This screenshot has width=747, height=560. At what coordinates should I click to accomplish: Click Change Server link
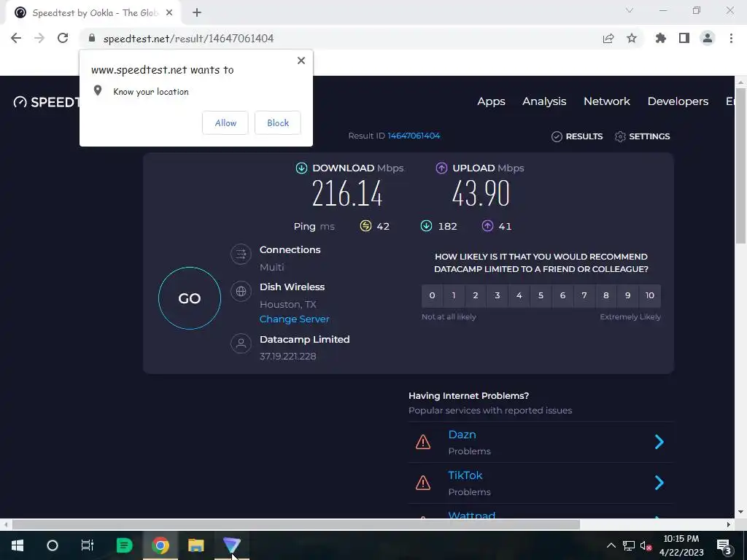click(x=295, y=319)
